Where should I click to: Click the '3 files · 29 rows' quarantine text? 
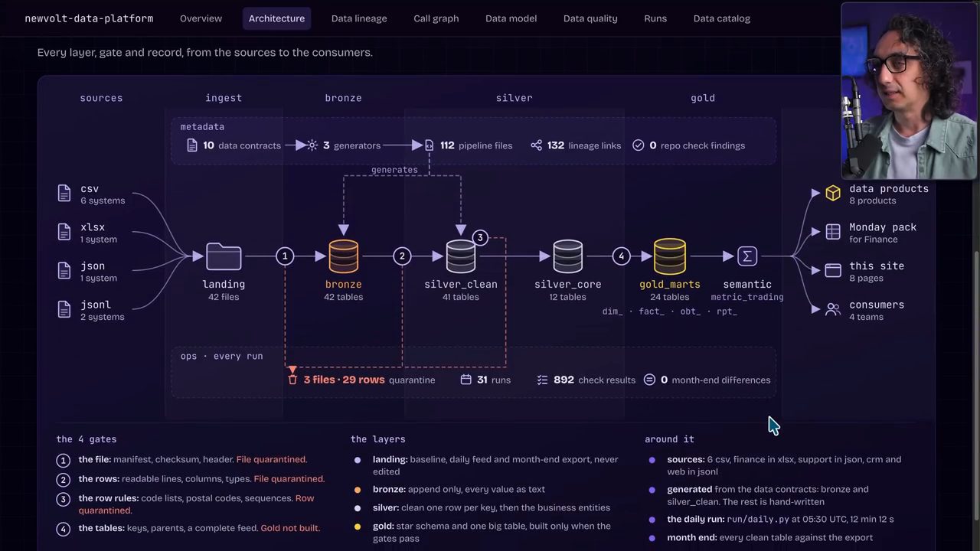[344, 380]
